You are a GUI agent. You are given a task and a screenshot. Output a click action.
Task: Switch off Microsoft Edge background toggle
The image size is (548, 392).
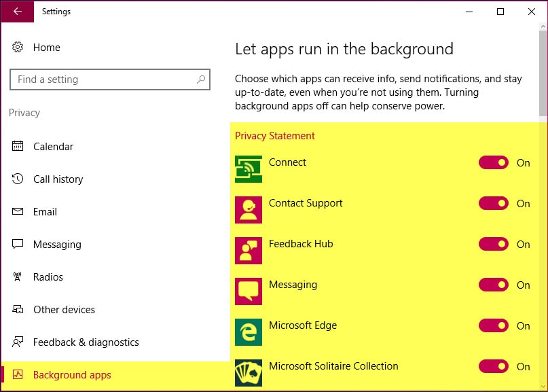(x=493, y=326)
